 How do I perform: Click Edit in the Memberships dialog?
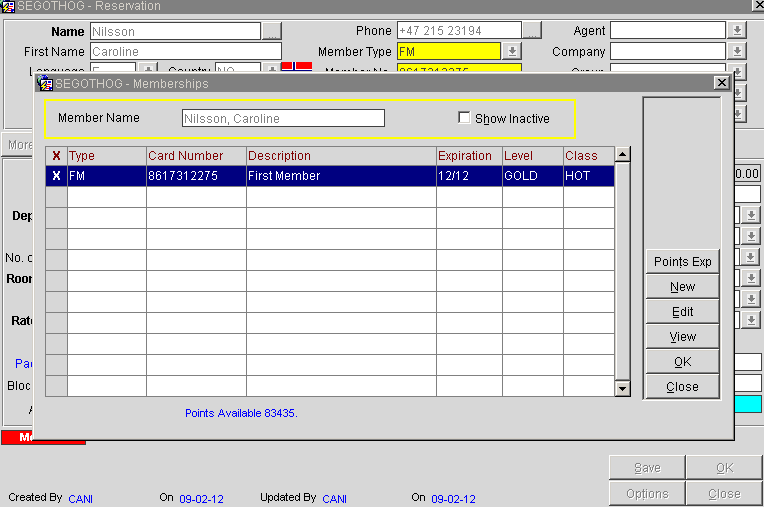[682, 312]
